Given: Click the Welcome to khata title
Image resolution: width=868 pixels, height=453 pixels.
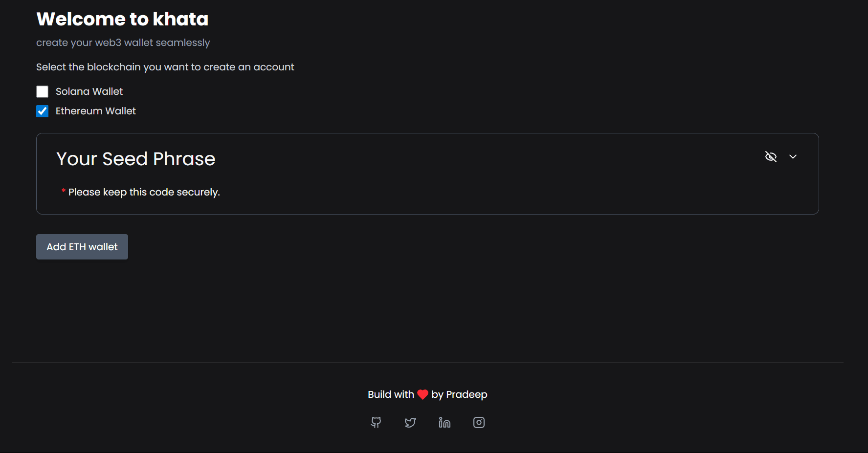Looking at the screenshot, I should pyautogui.click(x=122, y=19).
